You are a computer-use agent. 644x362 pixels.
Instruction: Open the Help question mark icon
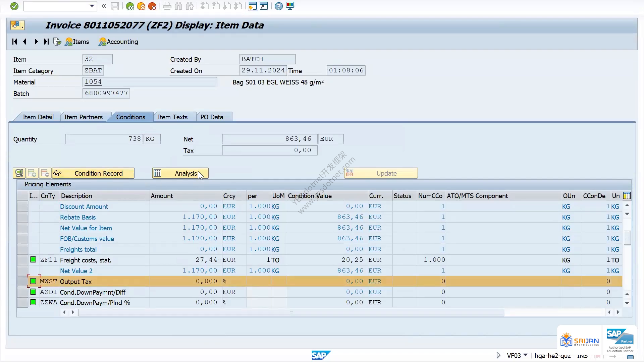(x=279, y=6)
